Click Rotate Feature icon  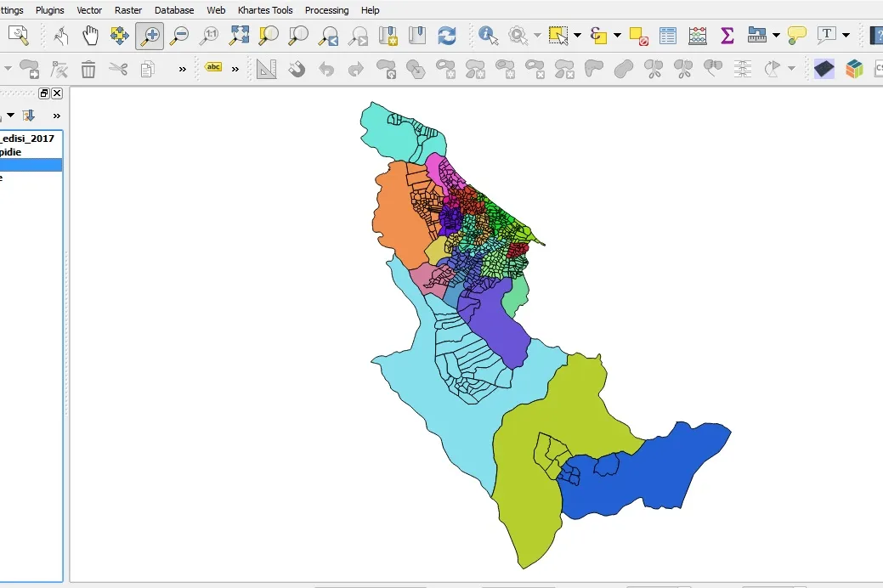[387, 70]
